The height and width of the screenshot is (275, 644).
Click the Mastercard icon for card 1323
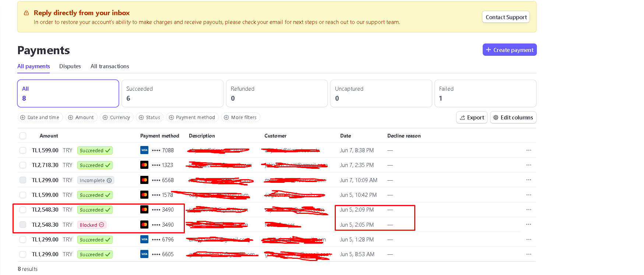coord(144,165)
